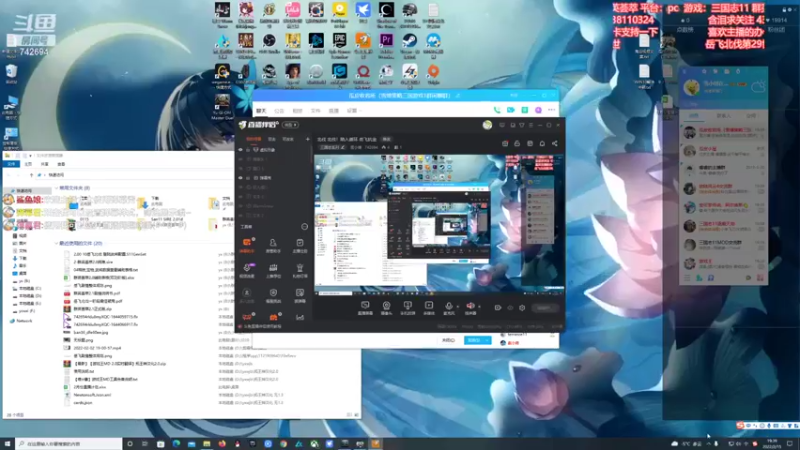This screenshot has height=450, width=800.
Task: Open notification bell in streaming app
Action: pos(542,144)
